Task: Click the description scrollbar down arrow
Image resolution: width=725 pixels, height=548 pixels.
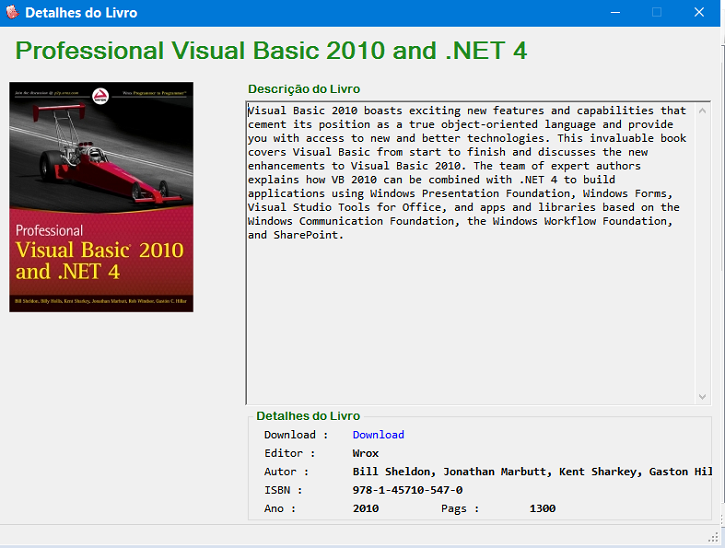Action: click(x=702, y=397)
